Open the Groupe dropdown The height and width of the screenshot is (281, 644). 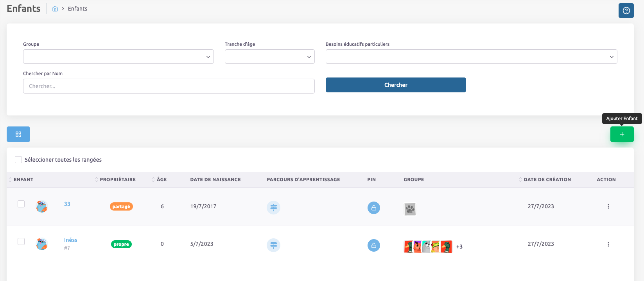pos(118,57)
